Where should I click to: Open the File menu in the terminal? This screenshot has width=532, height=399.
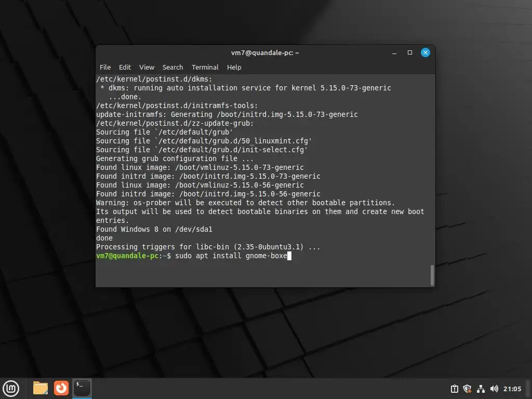[105, 67]
